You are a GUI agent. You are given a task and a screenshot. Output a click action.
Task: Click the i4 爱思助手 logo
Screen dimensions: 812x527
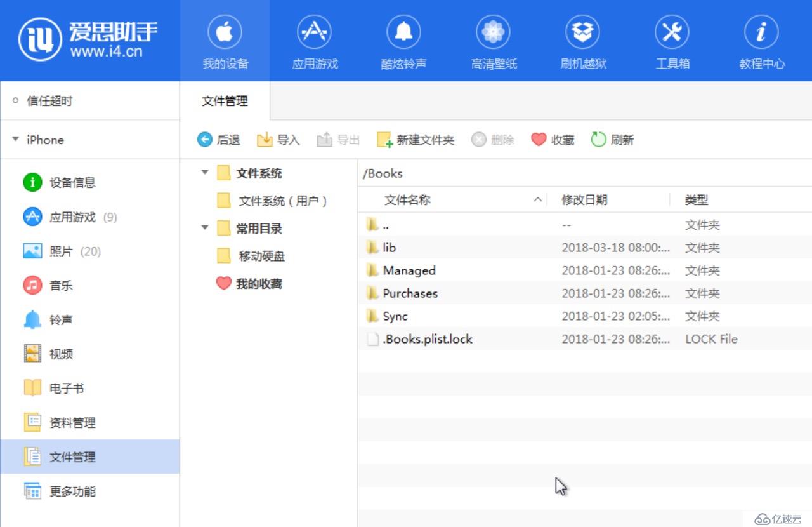89,39
